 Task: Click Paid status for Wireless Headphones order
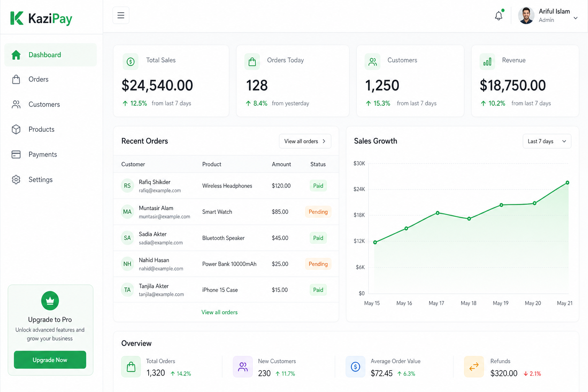pos(318,186)
